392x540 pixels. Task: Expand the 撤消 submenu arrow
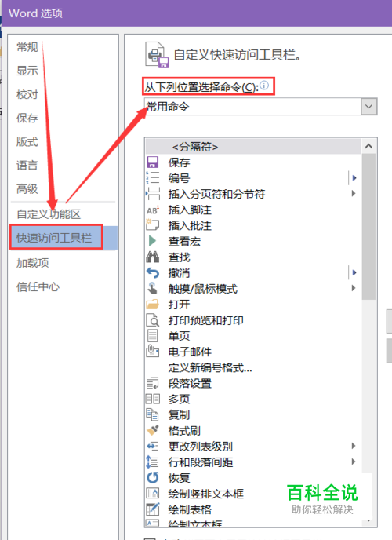point(354,273)
